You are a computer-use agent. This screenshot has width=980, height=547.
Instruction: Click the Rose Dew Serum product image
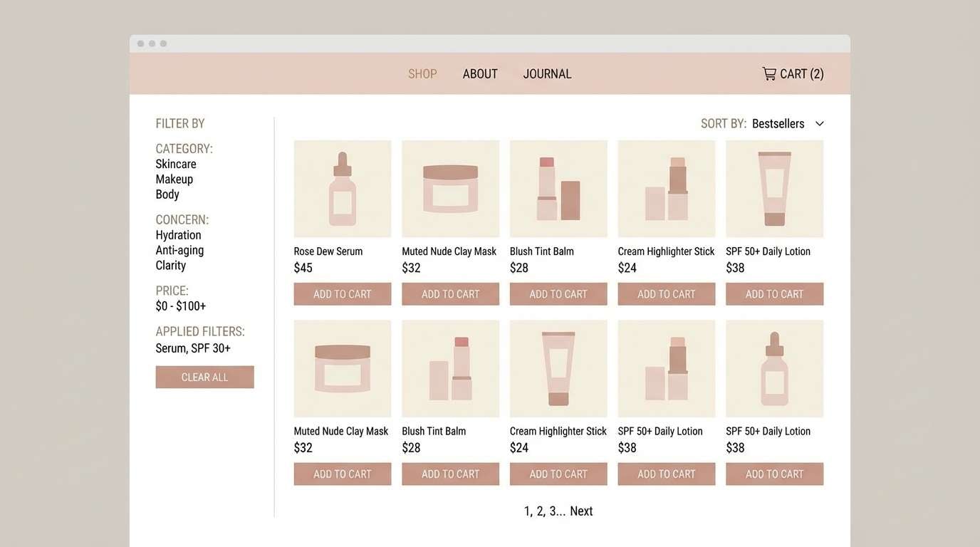click(x=343, y=188)
